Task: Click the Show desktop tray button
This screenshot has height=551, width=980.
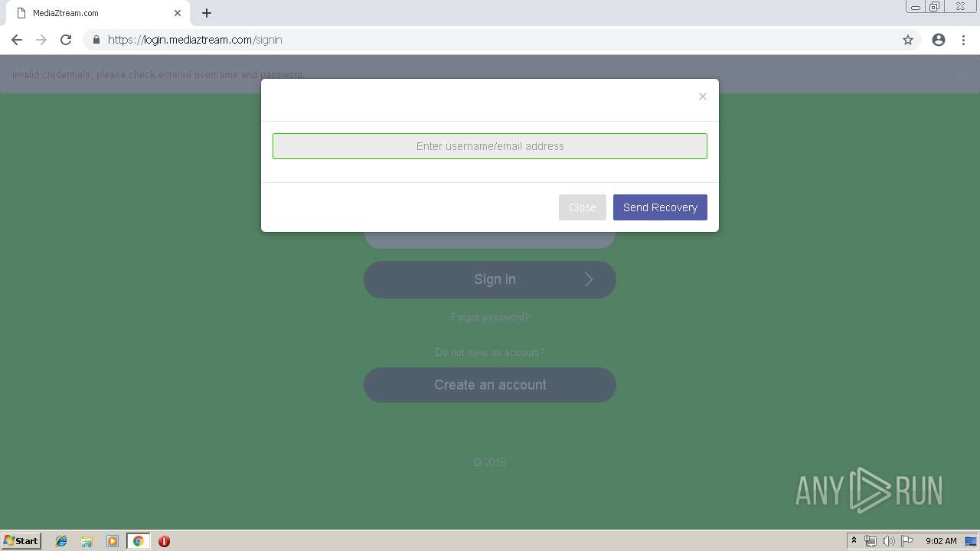Action: pos(972,541)
